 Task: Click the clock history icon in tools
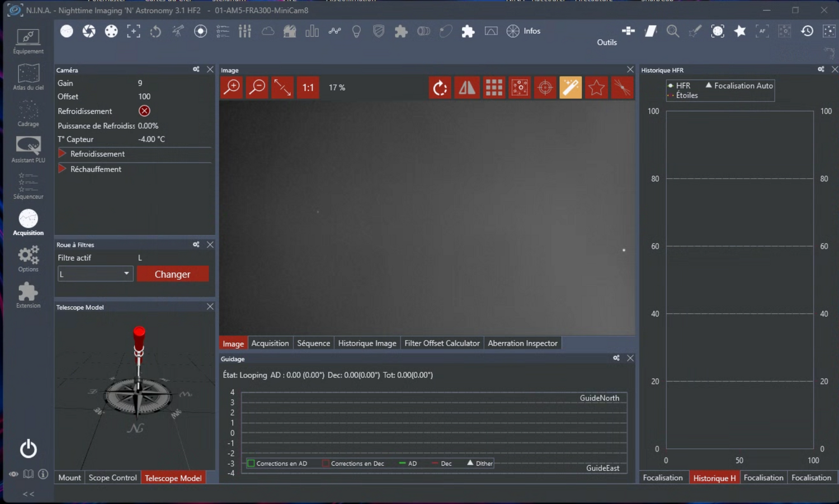pos(807,31)
